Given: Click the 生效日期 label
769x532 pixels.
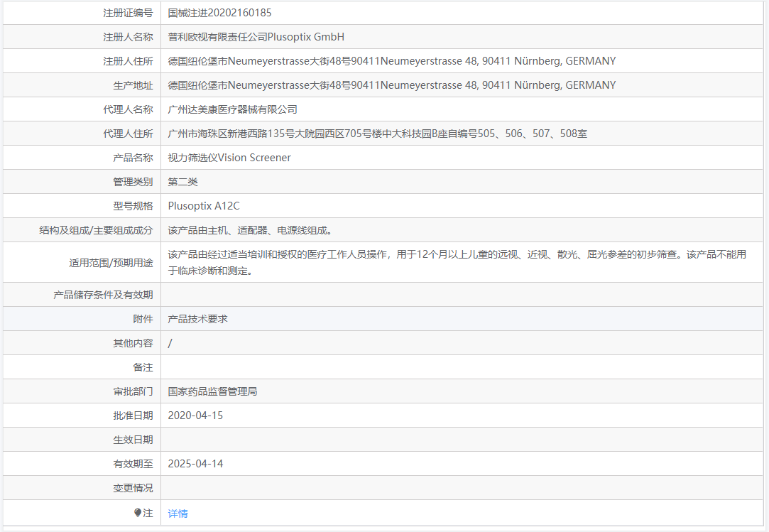Looking at the screenshot, I should tap(133, 440).
